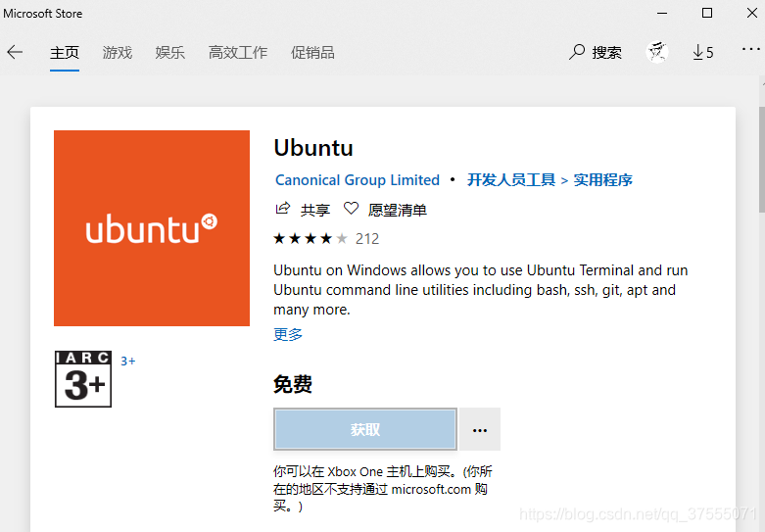Image resolution: width=765 pixels, height=532 pixels.
Task: Click the star rating row
Action: click(311, 239)
